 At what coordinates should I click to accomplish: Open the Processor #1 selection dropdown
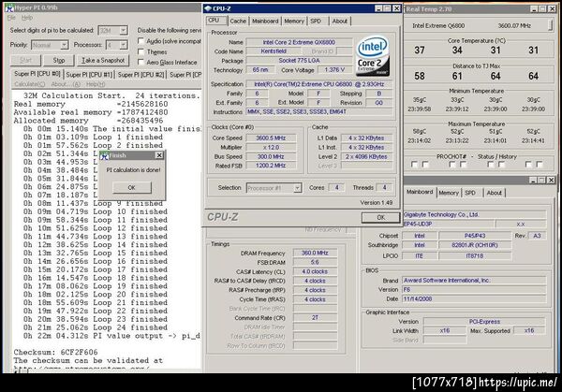[297, 188]
